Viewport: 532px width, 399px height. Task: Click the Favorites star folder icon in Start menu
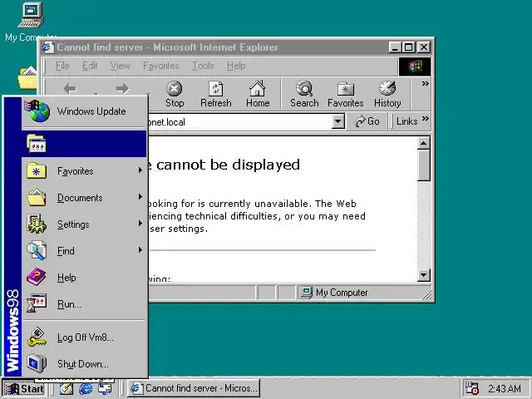pyautogui.click(x=37, y=170)
